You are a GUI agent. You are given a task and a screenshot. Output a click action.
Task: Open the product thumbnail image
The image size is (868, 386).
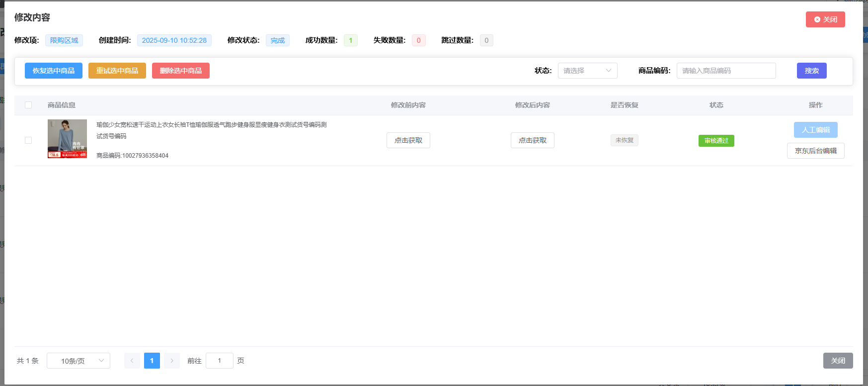coord(67,139)
